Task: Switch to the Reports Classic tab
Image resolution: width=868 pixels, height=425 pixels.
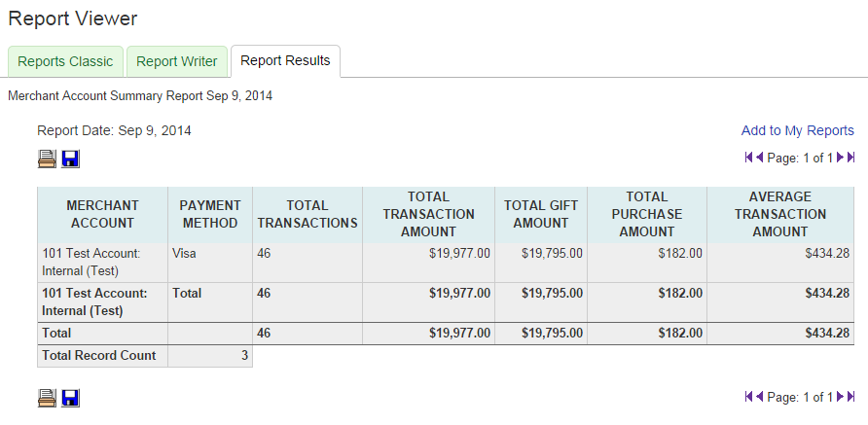Action: click(x=65, y=61)
